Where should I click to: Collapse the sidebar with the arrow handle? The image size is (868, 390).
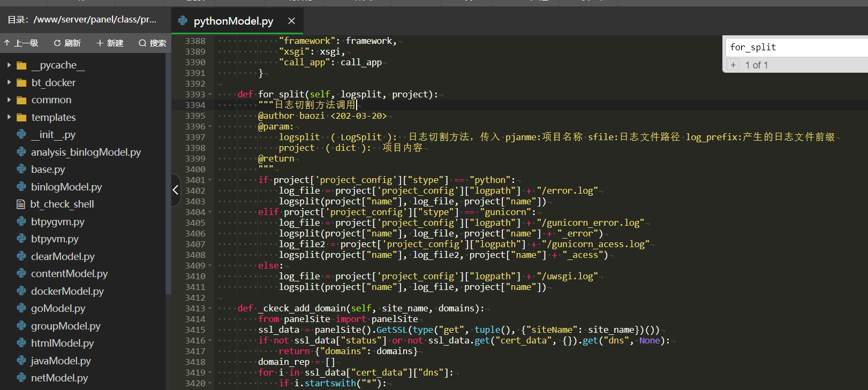[x=176, y=190]
